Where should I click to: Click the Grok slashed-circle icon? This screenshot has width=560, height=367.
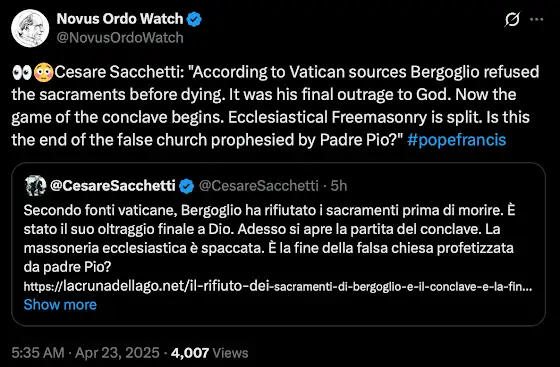point(512,19)
